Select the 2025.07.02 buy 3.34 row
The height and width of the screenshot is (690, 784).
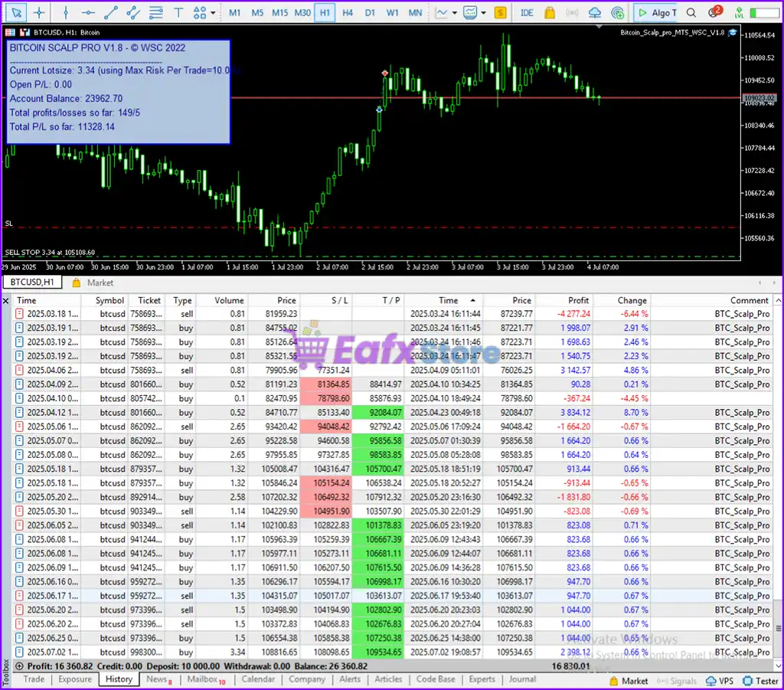[x=393, y=652]
